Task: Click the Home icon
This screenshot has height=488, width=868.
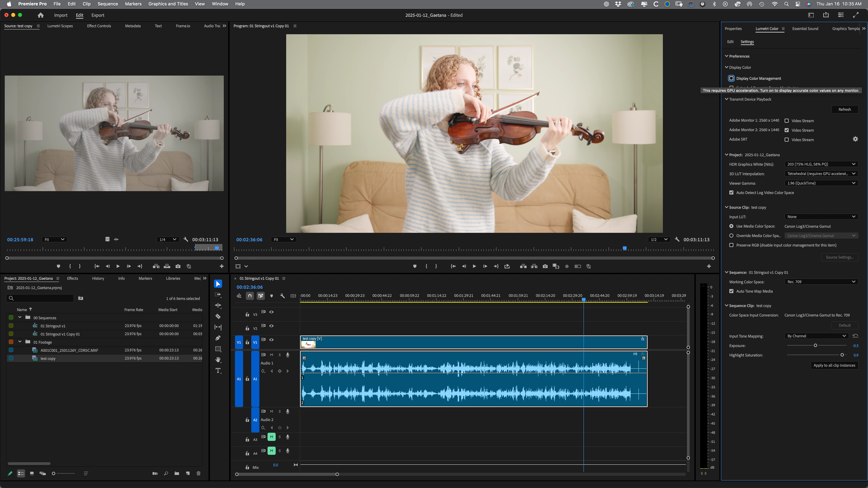Action: click(41, 15)
